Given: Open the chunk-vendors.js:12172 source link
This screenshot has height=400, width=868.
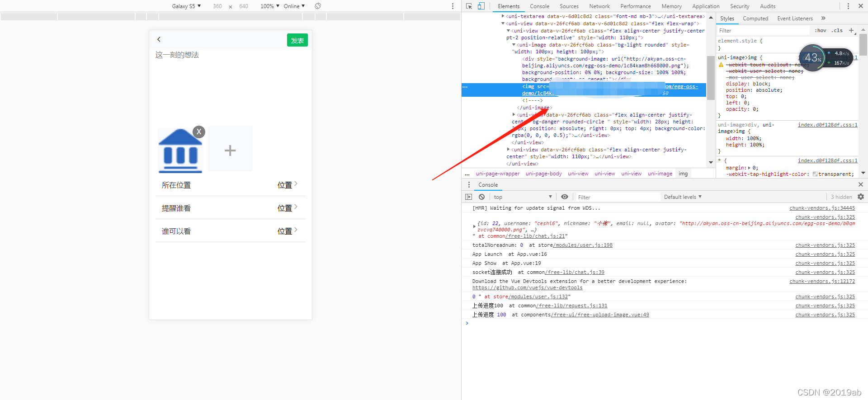Looking at the screenshot, I should point(822,281).
